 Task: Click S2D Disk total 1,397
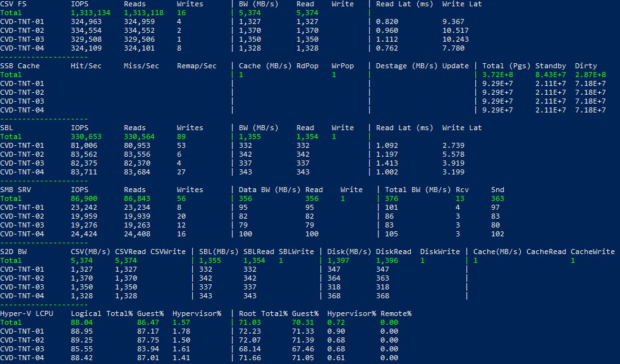[338, 260]
